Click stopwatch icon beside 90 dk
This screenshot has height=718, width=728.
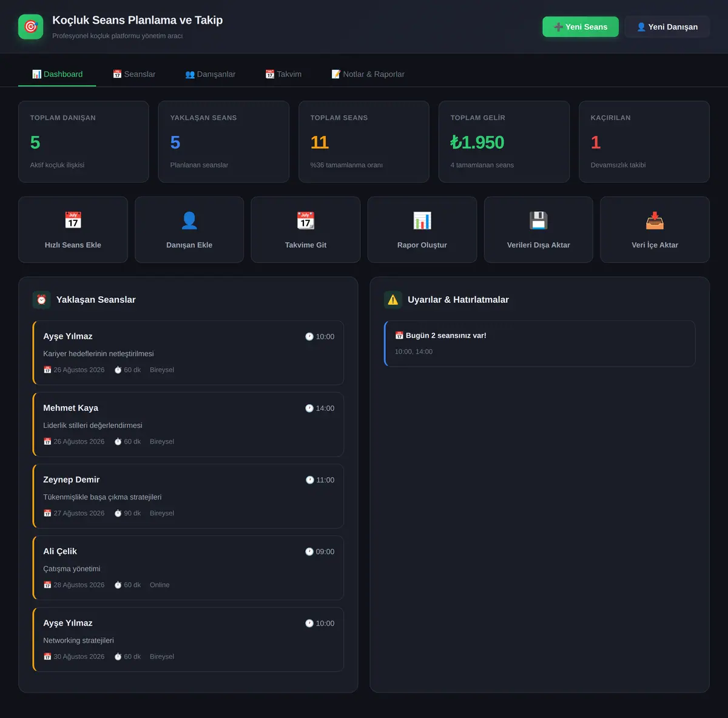coord(118,513)
